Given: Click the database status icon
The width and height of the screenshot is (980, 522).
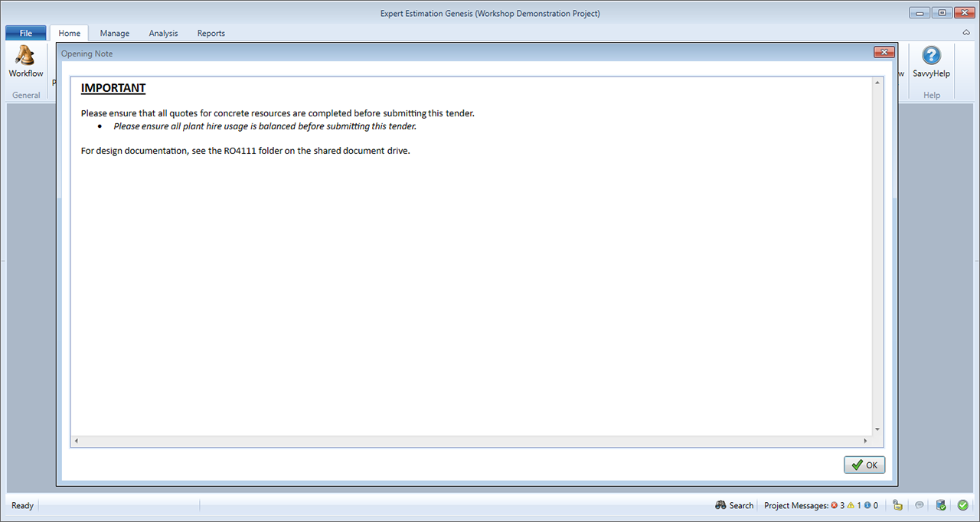Looking at the screenshot, I should coord(941,506).
